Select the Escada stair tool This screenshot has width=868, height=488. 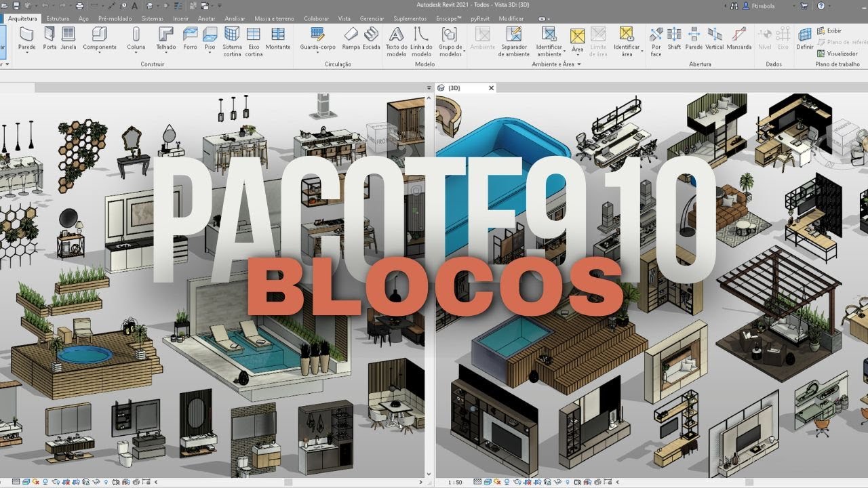coord(371,39)
